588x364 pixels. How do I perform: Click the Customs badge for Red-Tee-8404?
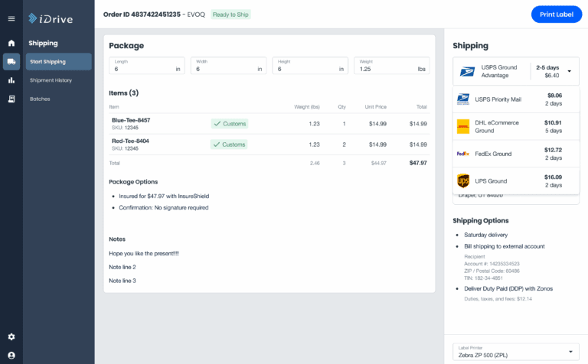click(x=230, y=144)
